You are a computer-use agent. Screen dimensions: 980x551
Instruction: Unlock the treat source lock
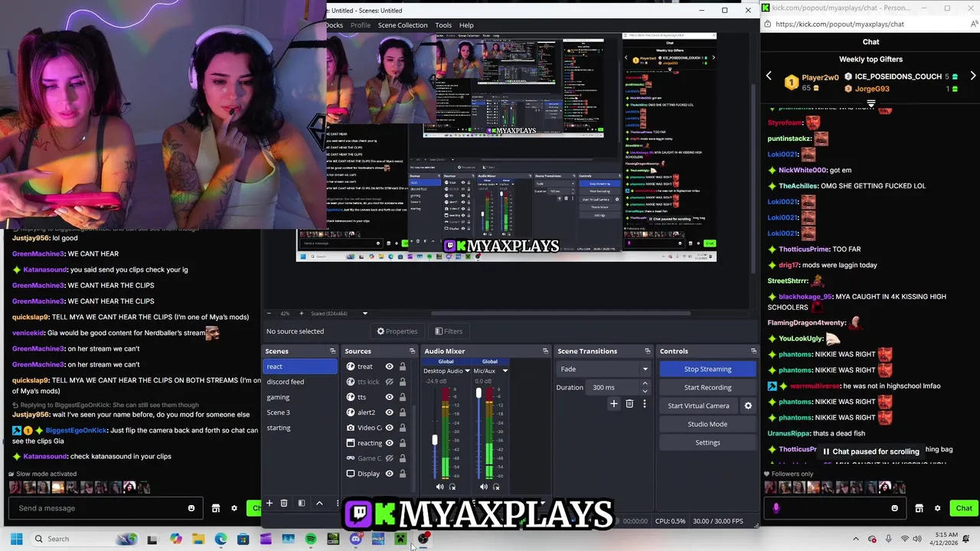click(x=403, y=367)
